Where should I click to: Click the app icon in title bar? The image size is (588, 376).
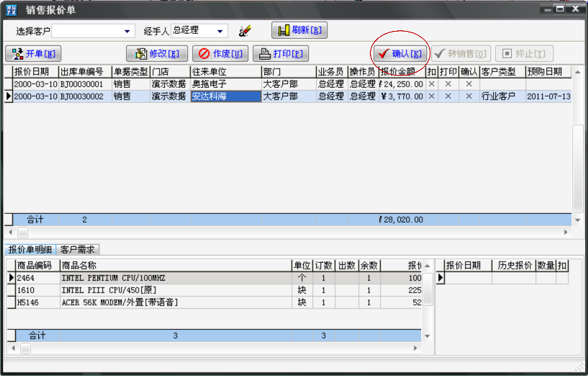(x=12, y=10)
